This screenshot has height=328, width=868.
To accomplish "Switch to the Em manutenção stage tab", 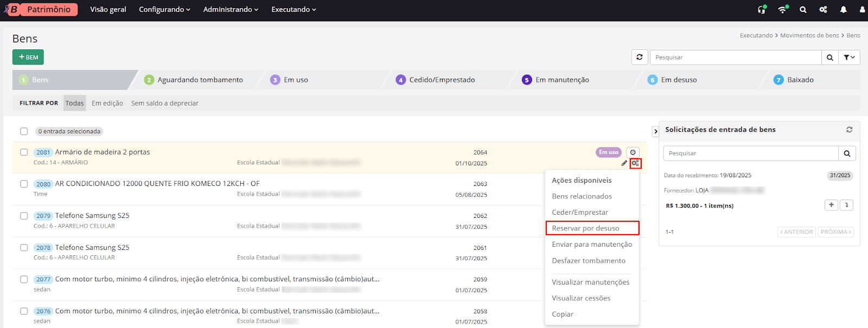I will pos(561,80).
